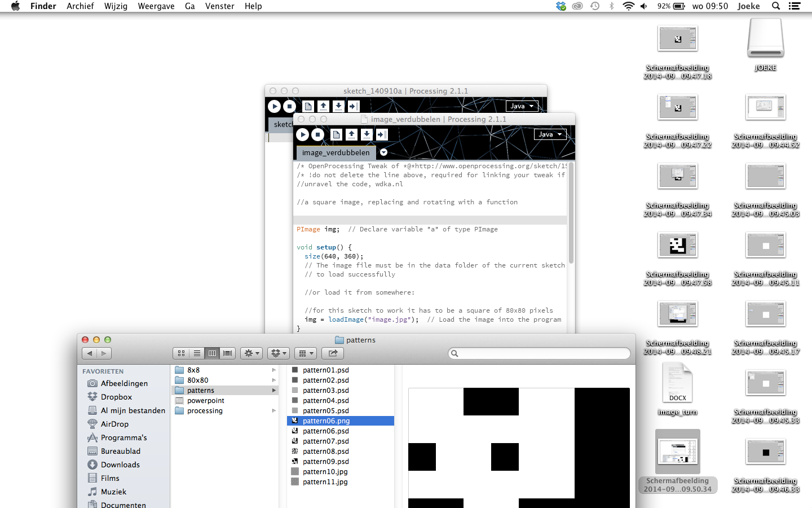Switch Finder to icon view
This screenshot has width=812, height=508.
pyautogui.click(x=181, y=353)
